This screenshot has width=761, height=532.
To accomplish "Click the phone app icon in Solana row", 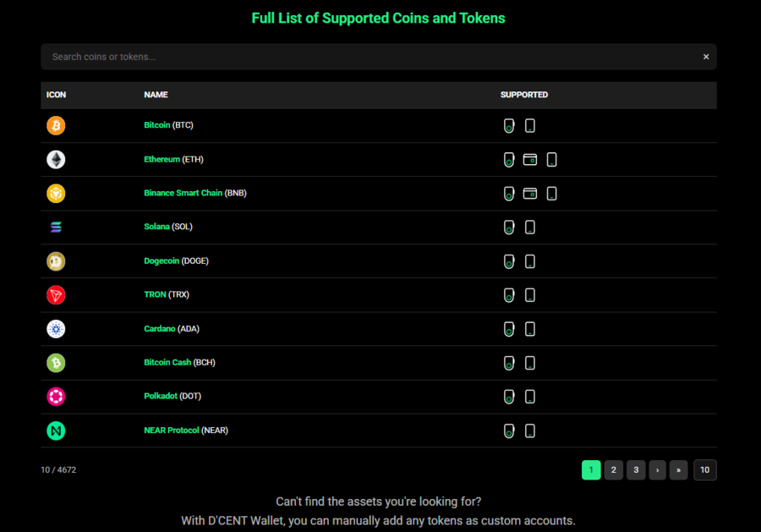I will click(x=529, y=227).
